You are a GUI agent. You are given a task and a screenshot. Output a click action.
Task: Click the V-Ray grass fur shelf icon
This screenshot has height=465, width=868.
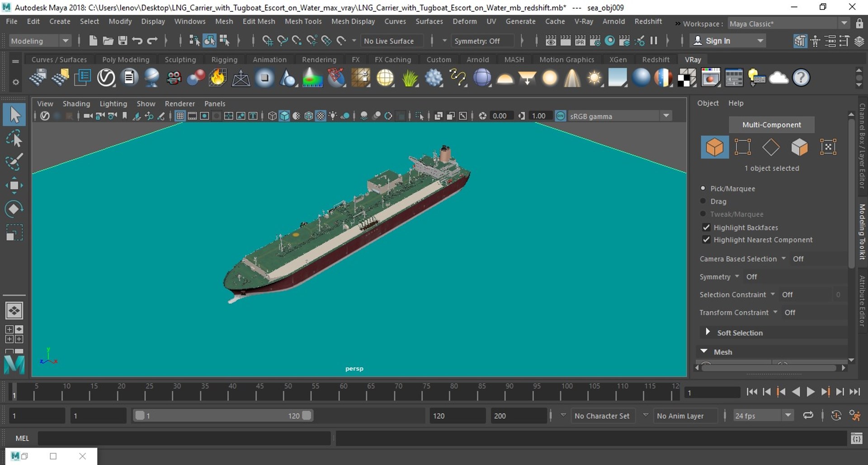410,78
